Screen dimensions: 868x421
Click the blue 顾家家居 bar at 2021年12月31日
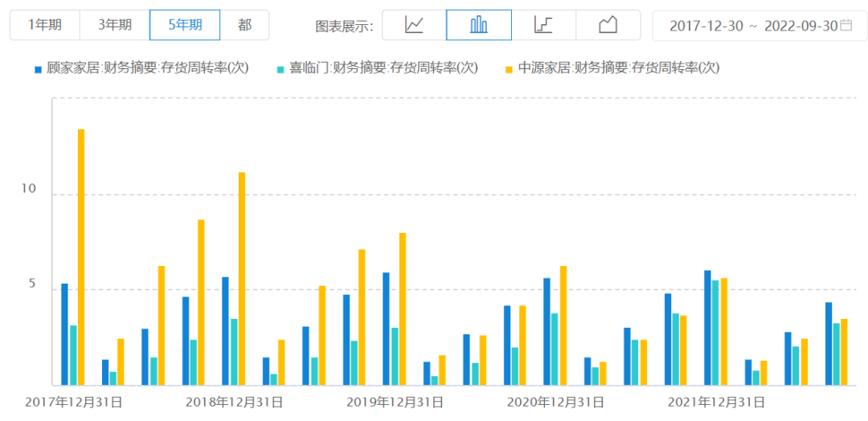(707, 328)
